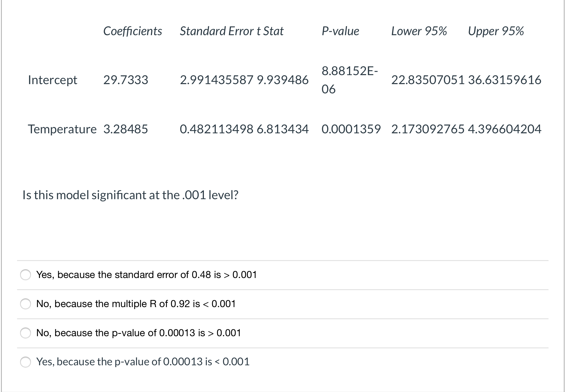The image size is (585, 392).
Task: Click the question text about .001 level
Action: point(130,195)
